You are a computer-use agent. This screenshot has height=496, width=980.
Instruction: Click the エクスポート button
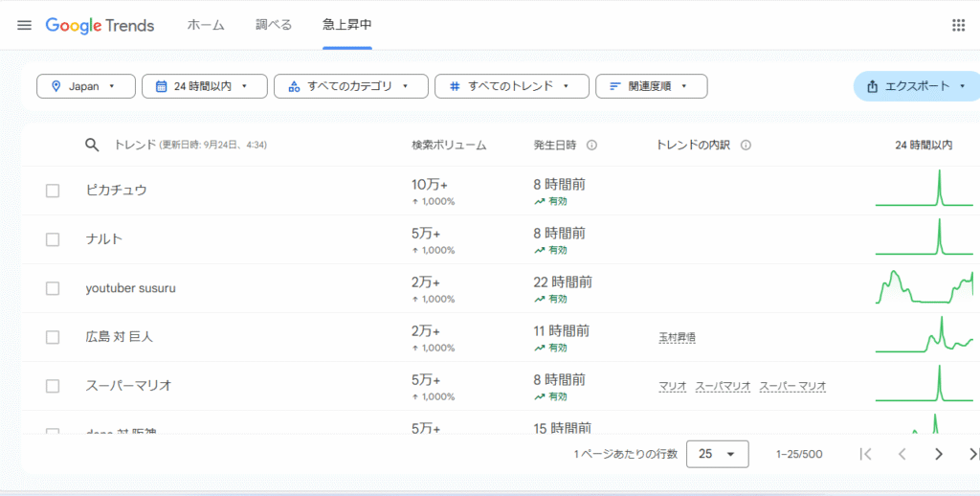click(x=916, y=86)
